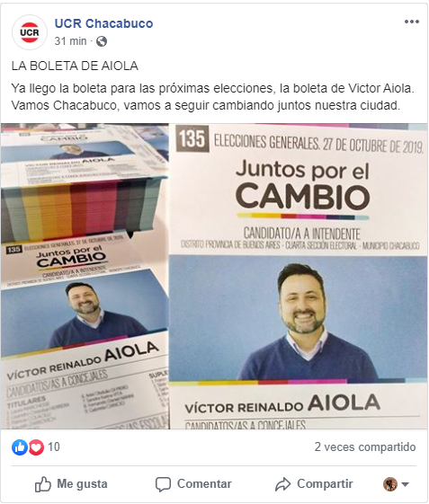
Task: Click the UCR Chacabuco profile logo
Action: pos(30,32)
